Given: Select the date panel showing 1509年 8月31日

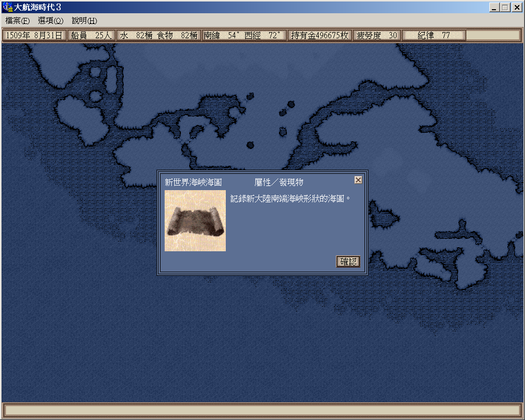Looking at the screenshot, I should [x=34, y=36].
